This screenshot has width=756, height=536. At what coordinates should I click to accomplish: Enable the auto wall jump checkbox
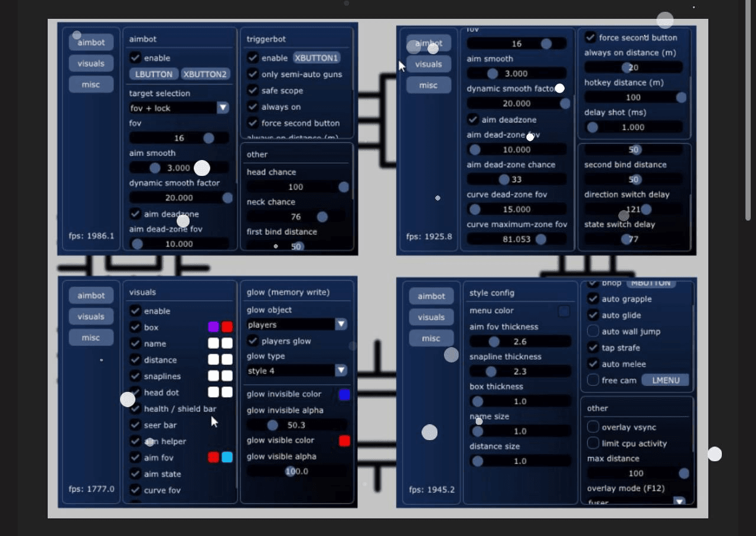tap(593, 331)
